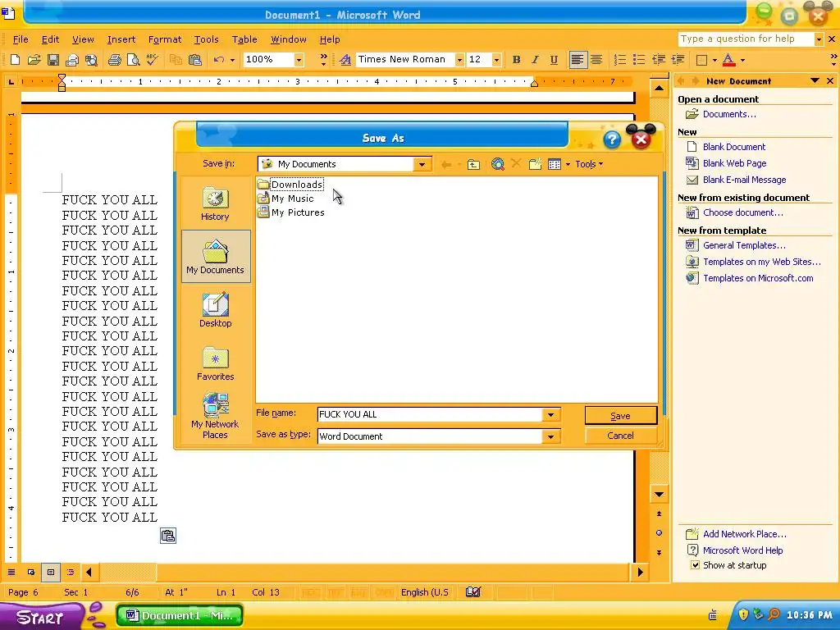Open My Network Places in places bar
Image resolution: width=840 pixels, height=630 pixels.
point(216,416)
